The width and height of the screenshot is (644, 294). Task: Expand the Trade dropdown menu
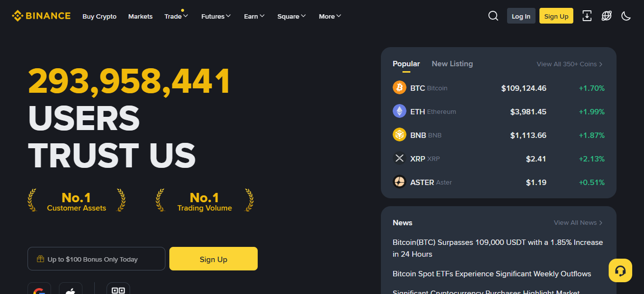[x=176, y=16]
